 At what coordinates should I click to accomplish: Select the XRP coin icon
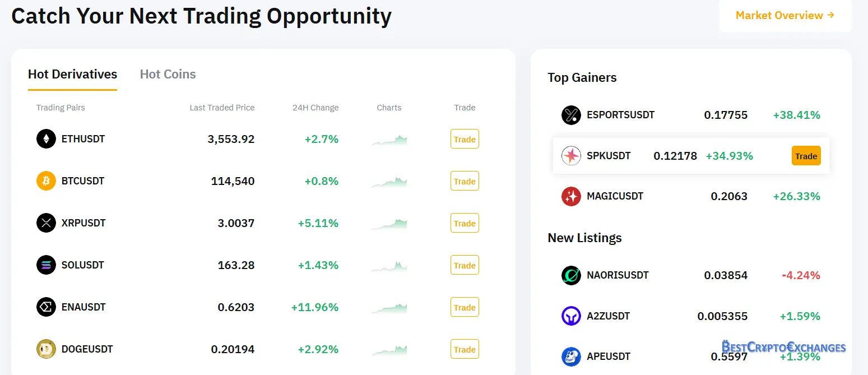[x=46, y=223]
